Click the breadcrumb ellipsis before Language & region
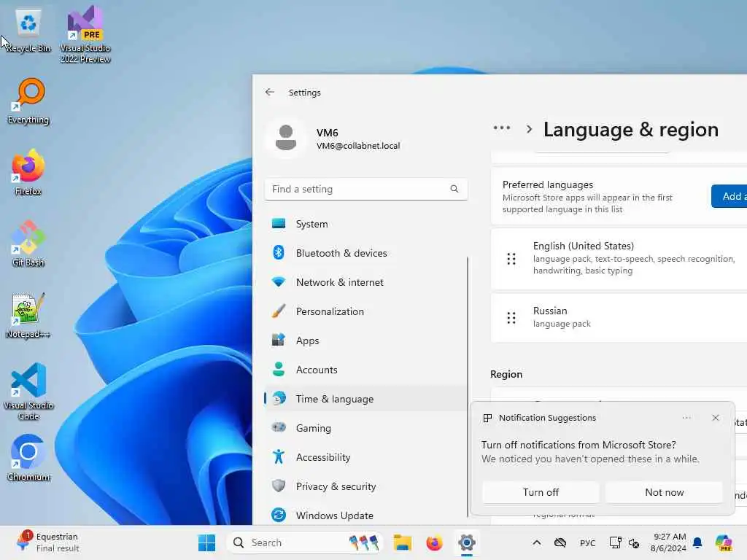 coord(502,128)
